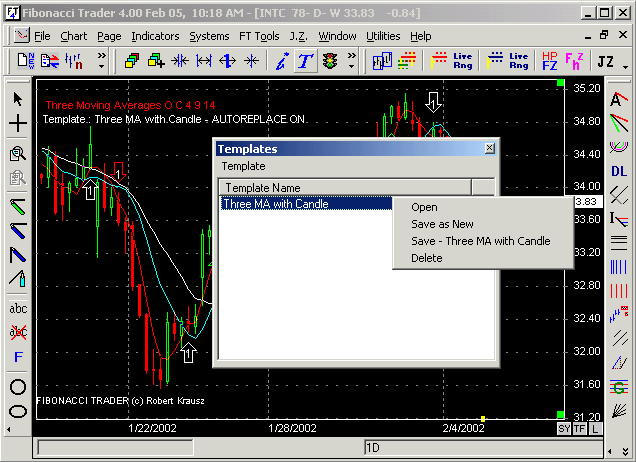Click the red vertical lines tool
The height and width of the screenshot is (462, 636).
point(619,291)
